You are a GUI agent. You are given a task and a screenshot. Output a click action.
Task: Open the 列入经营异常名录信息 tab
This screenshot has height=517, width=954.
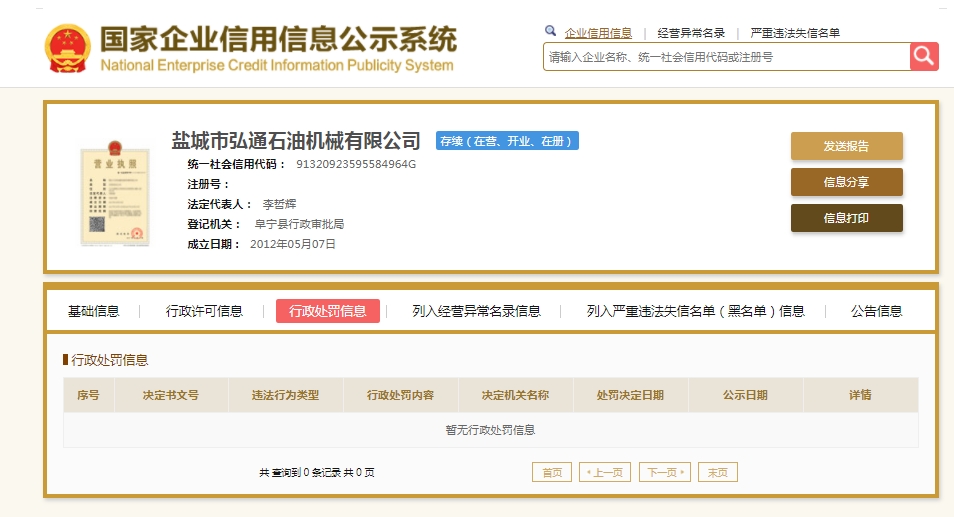[476, 311]
